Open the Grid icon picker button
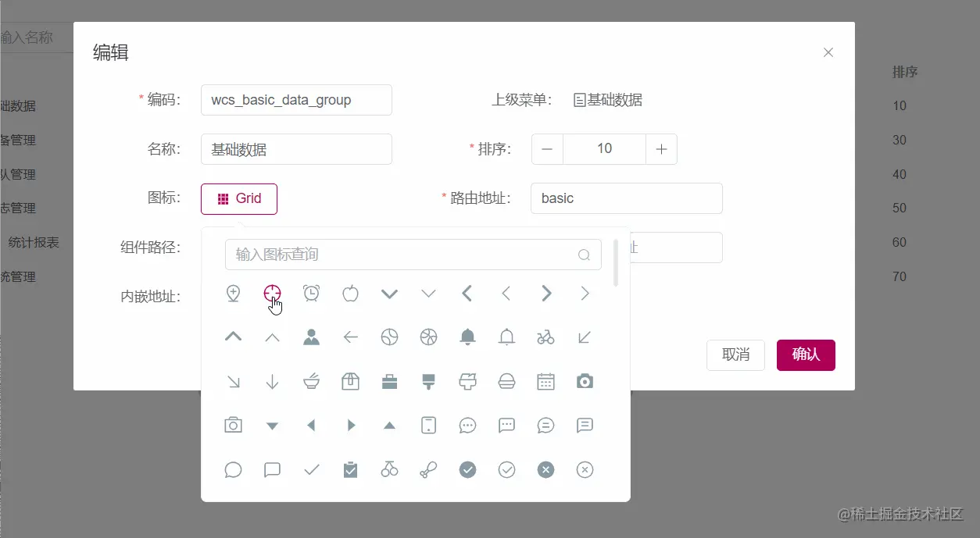The image size is (980, 538). click(x=238, y=198)
